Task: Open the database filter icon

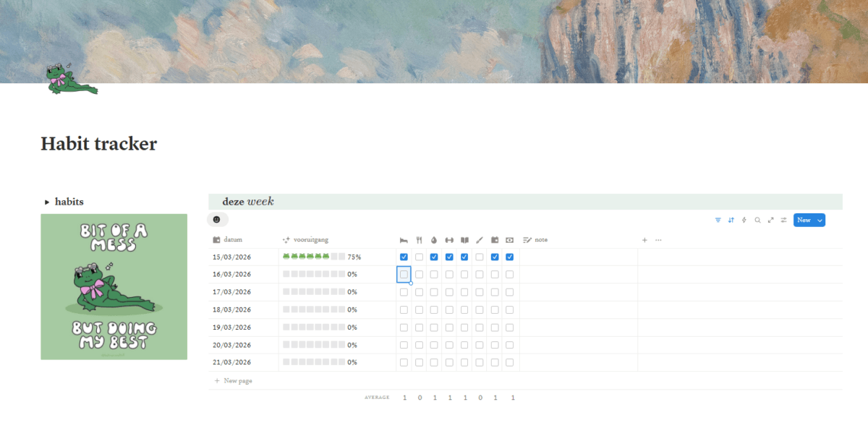Action: tap(718, 220)
